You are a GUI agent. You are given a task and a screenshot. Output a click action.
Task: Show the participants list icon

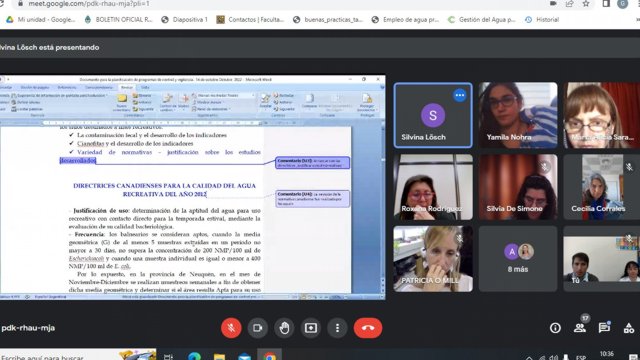point(580,328)
